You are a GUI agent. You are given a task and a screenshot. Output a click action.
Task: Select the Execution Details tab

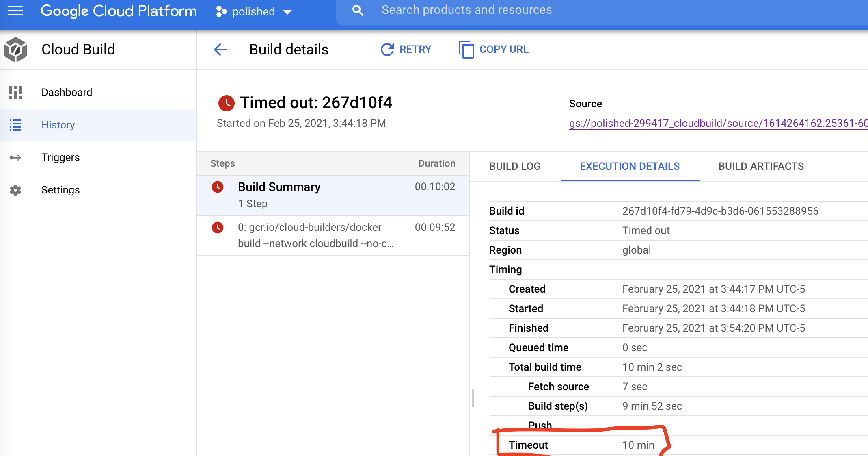[x=630, y=166]
